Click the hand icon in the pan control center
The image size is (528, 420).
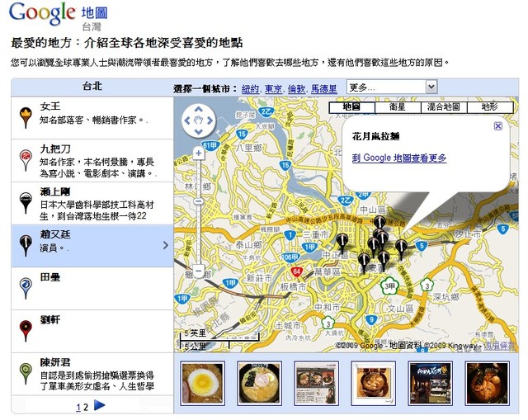click(x=198, y=120)
